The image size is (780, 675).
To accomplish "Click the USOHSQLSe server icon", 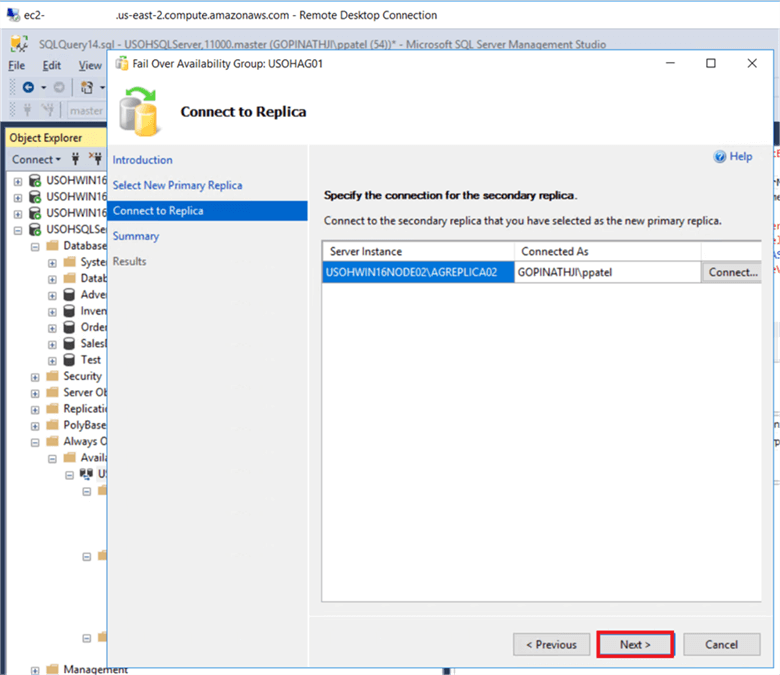I will point(34,229).
